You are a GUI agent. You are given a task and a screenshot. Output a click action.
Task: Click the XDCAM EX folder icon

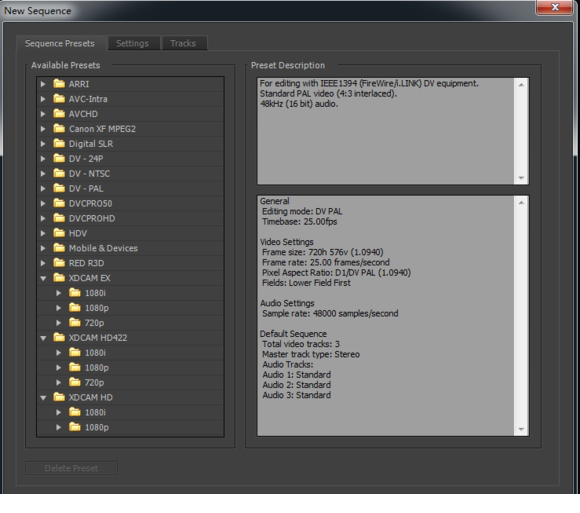point(59,277)
